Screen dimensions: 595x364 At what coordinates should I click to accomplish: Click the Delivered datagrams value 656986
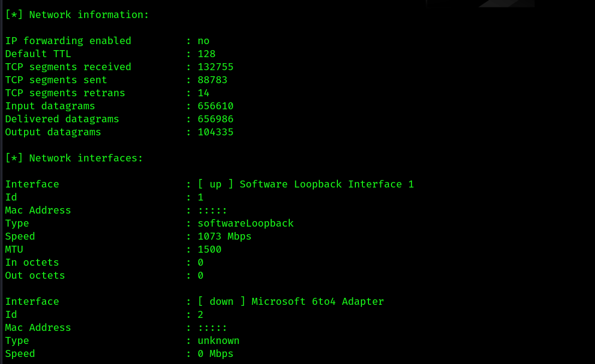coord(216,119)
